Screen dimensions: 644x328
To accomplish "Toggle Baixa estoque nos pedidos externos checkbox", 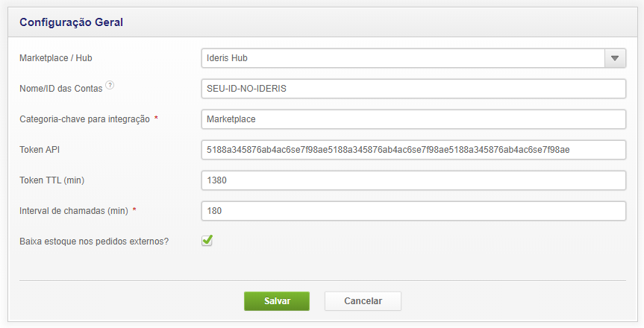I will [x=207, y=241].
